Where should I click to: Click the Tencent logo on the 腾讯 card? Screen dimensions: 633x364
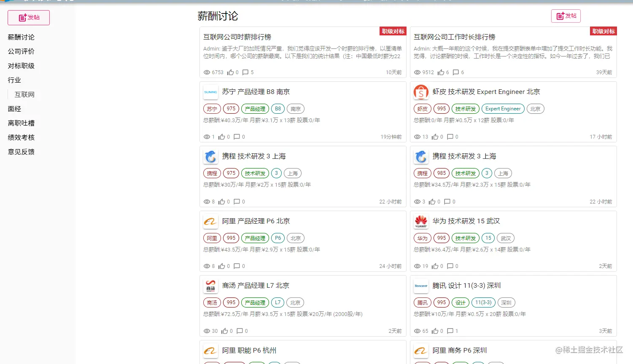click(421, 286)
